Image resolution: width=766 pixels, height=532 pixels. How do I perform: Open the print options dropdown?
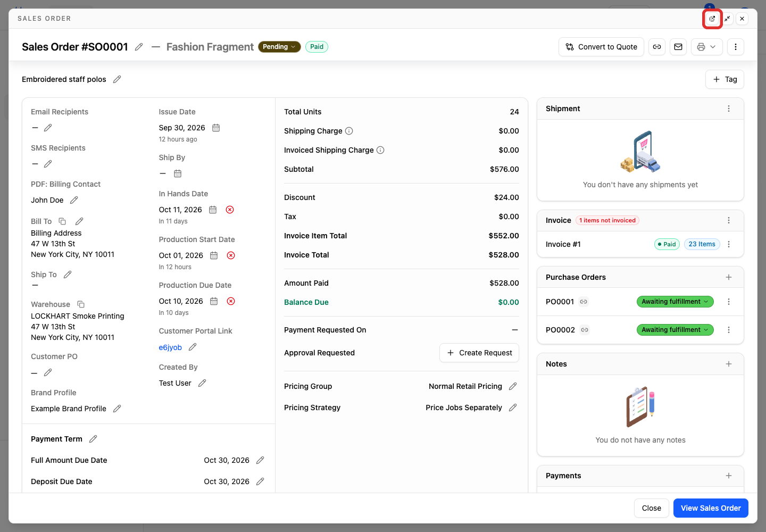click(706, 47)
